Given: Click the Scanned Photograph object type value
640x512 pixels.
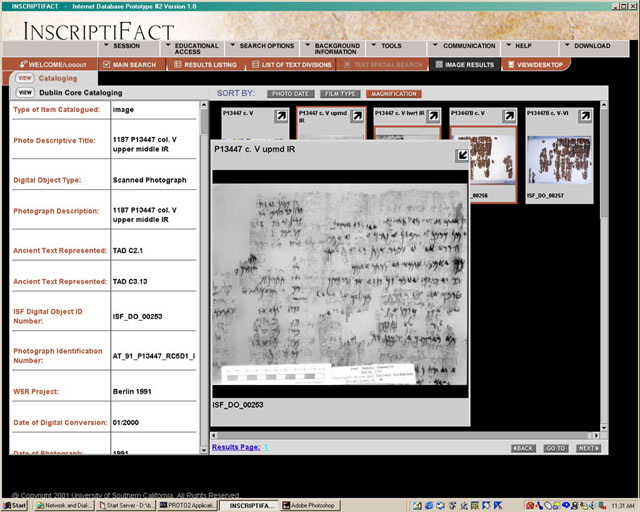Looking at the screenshot, I should pos(149,180).
